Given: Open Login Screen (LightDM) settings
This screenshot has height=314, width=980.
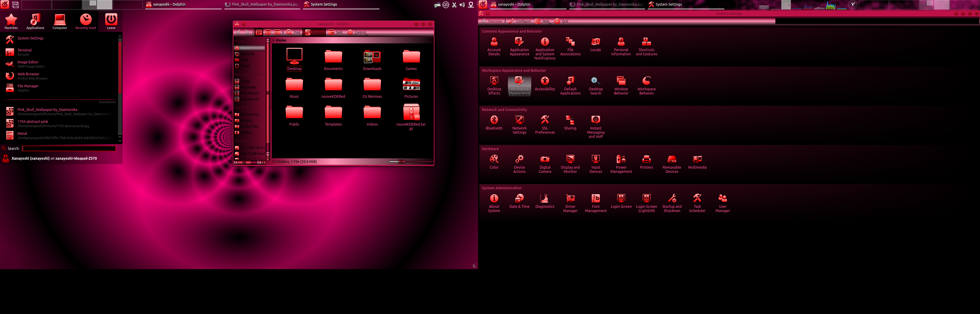Looking at the screenshot, I should 646,203.
